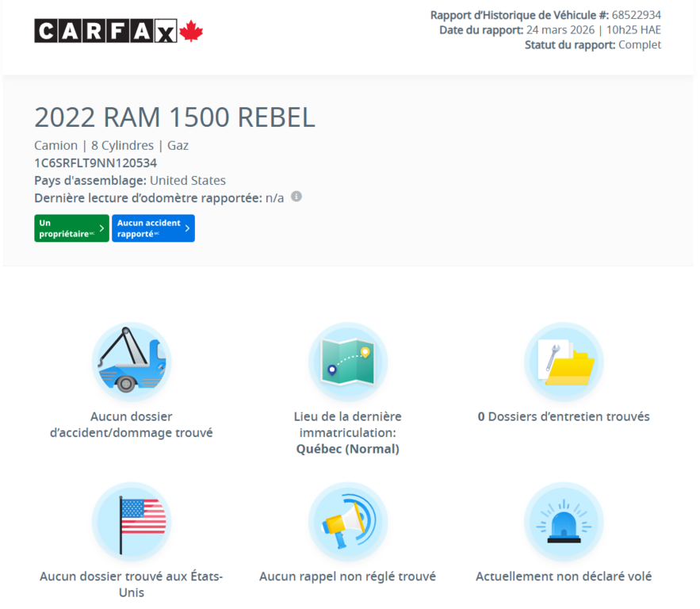Click the Aucun dossier d'accident/dommage trouvé text
The width and height of the screenshot is (700, 609).
[132, 425]
